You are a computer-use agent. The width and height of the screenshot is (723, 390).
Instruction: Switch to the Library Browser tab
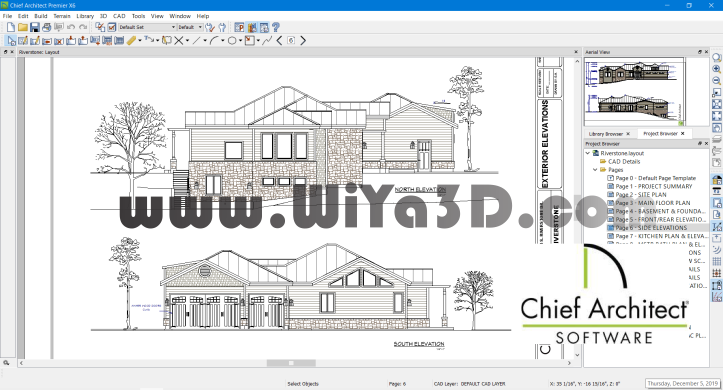[605, 134]
